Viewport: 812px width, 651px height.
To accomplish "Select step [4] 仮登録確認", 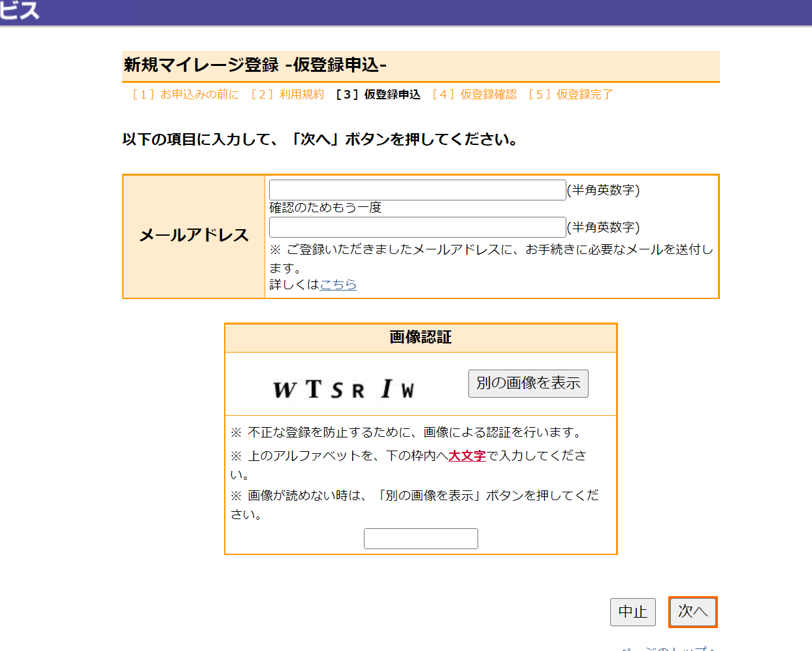I will pyautogui.click(x=474, y=95).
